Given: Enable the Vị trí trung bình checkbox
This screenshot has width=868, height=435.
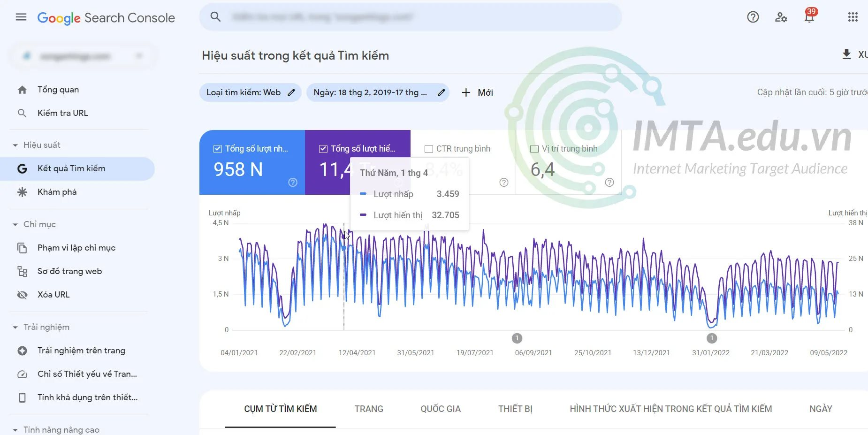Looking at the screenshot, I should pyautogui.click(x=534, y=149).
